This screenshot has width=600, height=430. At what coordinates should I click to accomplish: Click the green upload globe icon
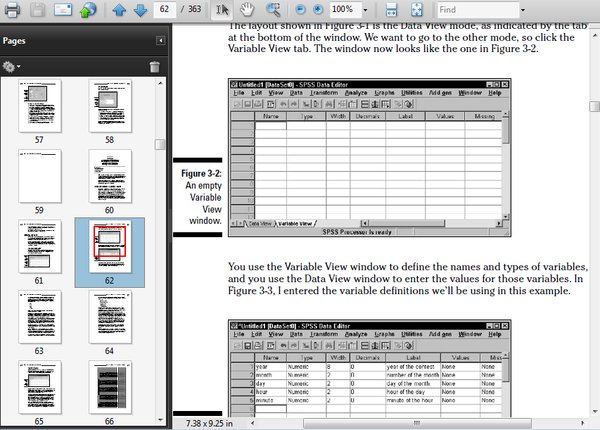pyautogui.click(x=88, y=10)
